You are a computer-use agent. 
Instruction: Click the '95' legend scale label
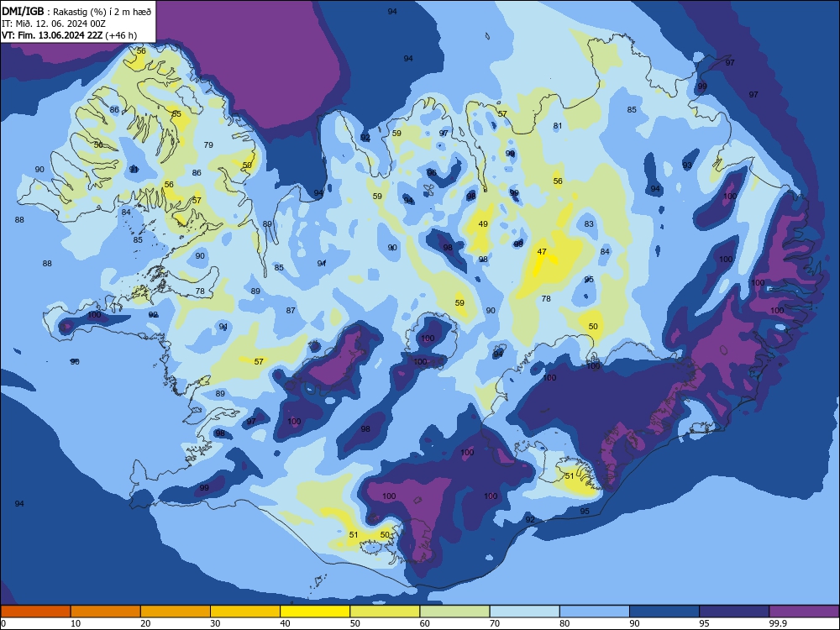(x=705, y=623)
